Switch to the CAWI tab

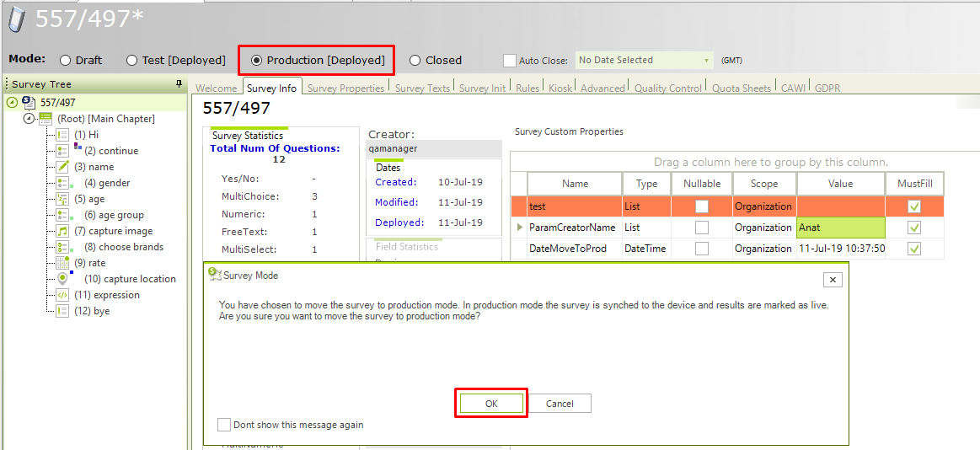click(x=793, y=88)
